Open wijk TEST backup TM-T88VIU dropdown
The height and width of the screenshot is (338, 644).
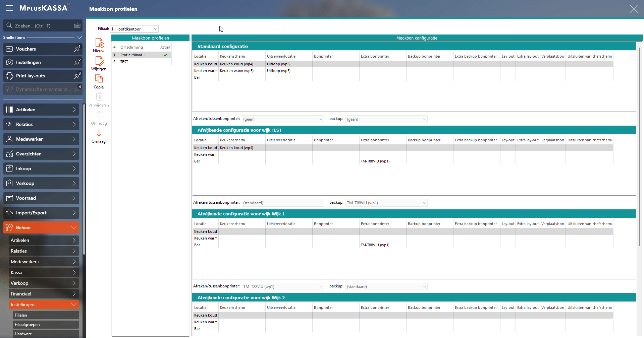point(386,203)
